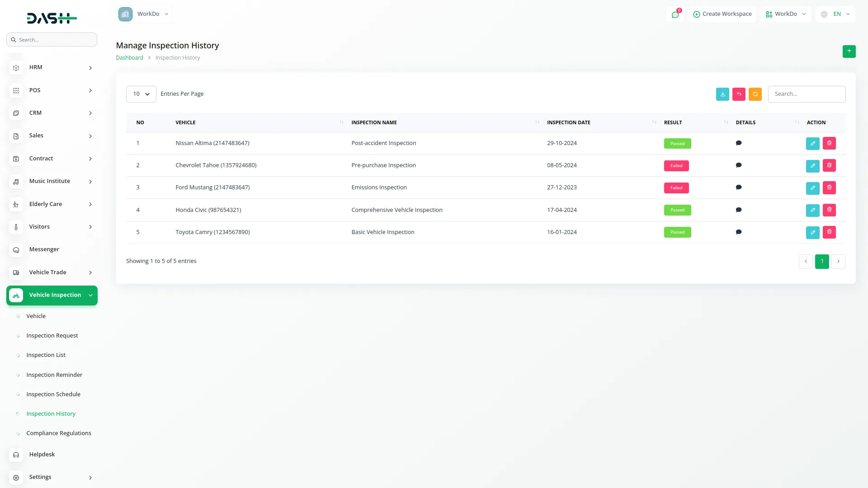
Task: Go to Dashboard breadcrumb link
Action: (x=129, y=58)
